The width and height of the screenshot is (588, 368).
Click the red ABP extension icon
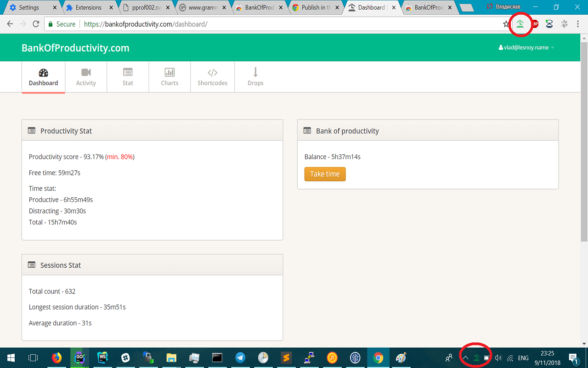click(x=535, y=24)
